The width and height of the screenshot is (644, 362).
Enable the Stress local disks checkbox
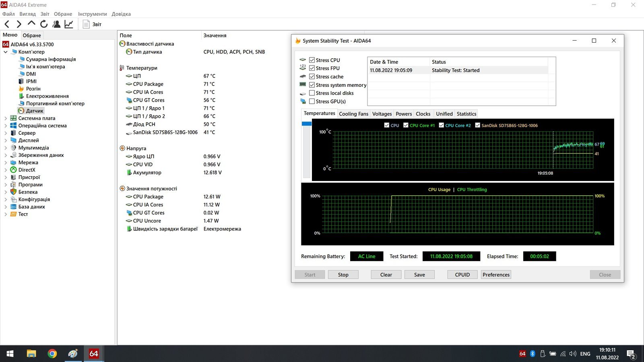point(312,93)
